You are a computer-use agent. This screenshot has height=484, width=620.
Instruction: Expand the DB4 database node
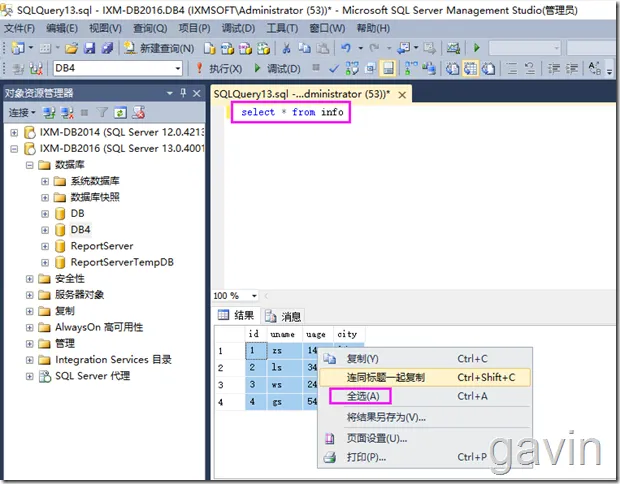tap(45, 230)
